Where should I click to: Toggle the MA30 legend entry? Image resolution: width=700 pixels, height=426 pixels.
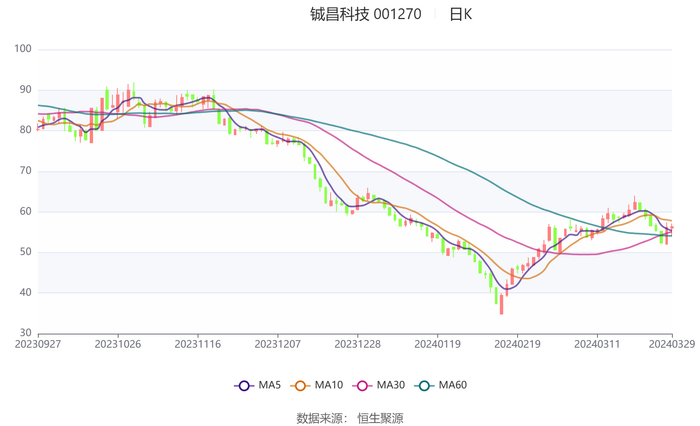(378, 385)
